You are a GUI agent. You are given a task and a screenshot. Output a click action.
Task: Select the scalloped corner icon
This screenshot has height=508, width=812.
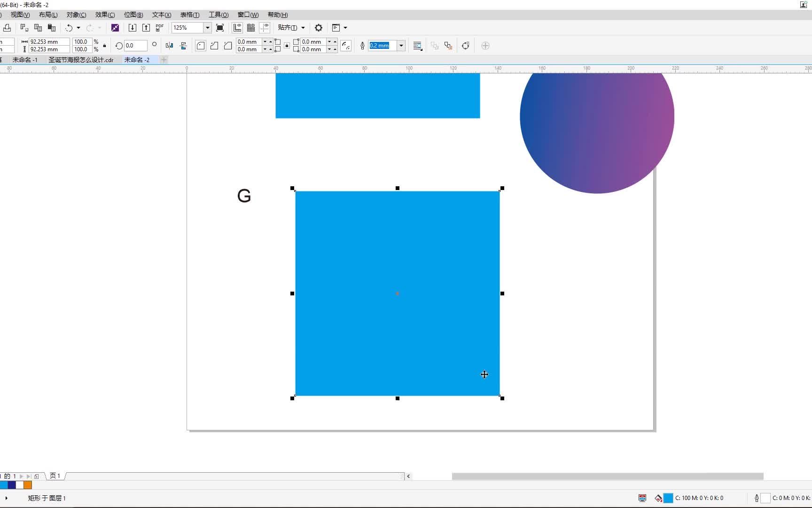pos(214,46)
